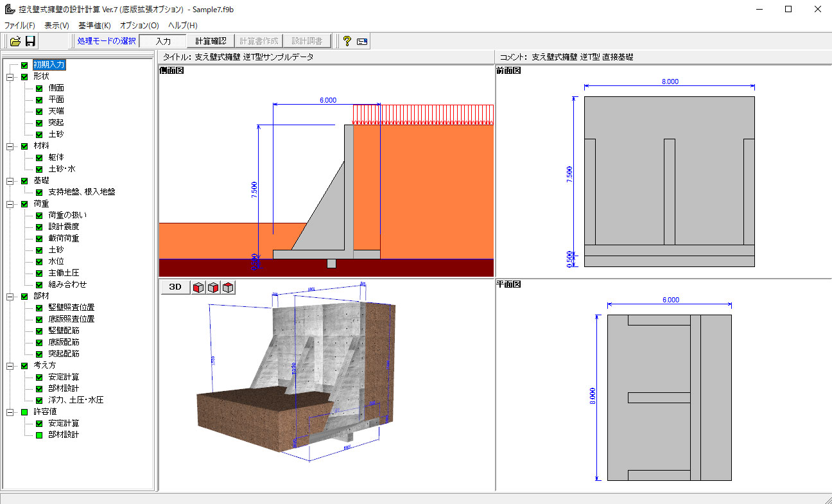Click the open file folder icon
The height and width of the screenshot is (504, 832).
click(15, 41)
